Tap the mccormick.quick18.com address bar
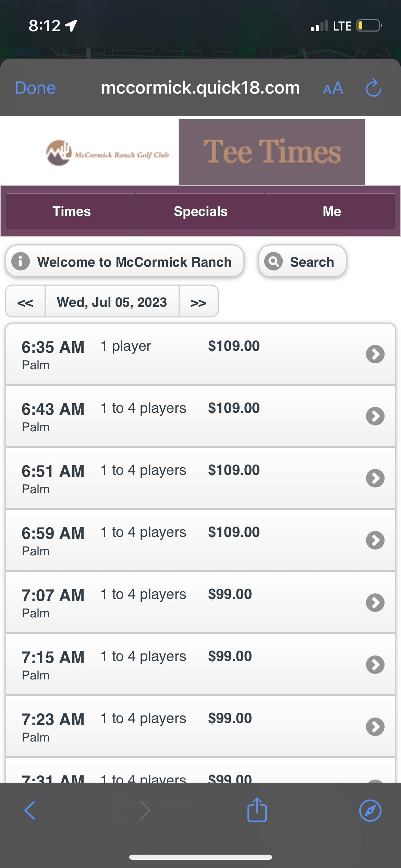Viewport: 401px width, 868px height. 200,88
